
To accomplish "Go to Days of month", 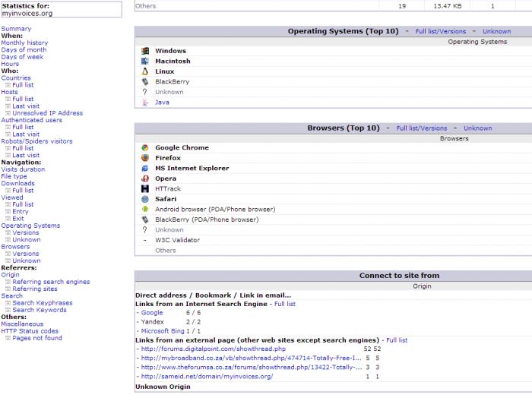I will click(24, 50).
